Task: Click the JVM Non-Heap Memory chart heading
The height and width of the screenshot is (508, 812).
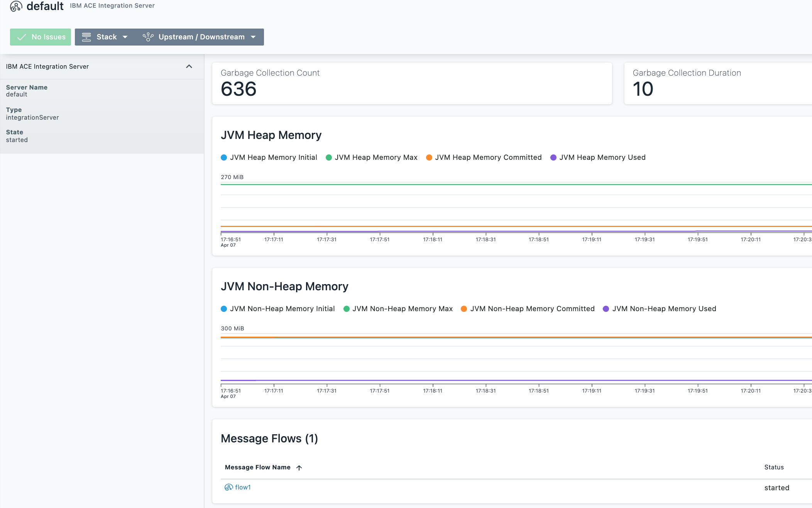Action: point(285,286)
